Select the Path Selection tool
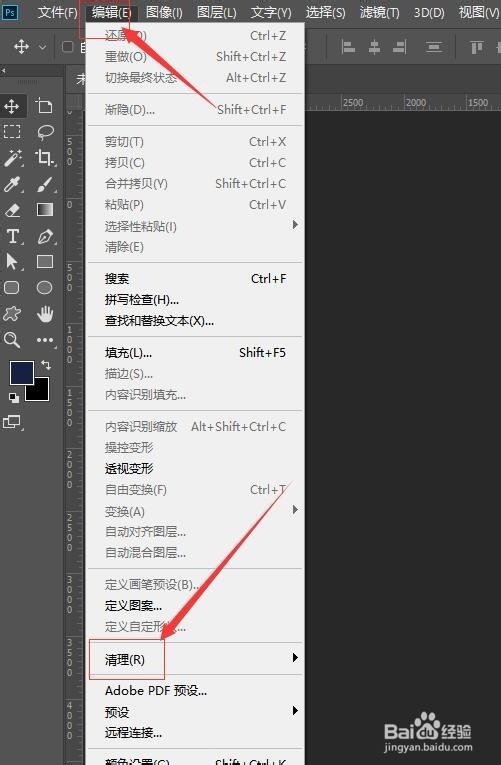Image resolution: width=501 pixels, height=765 pixels. pyautogui.click(x=12, y=262)
